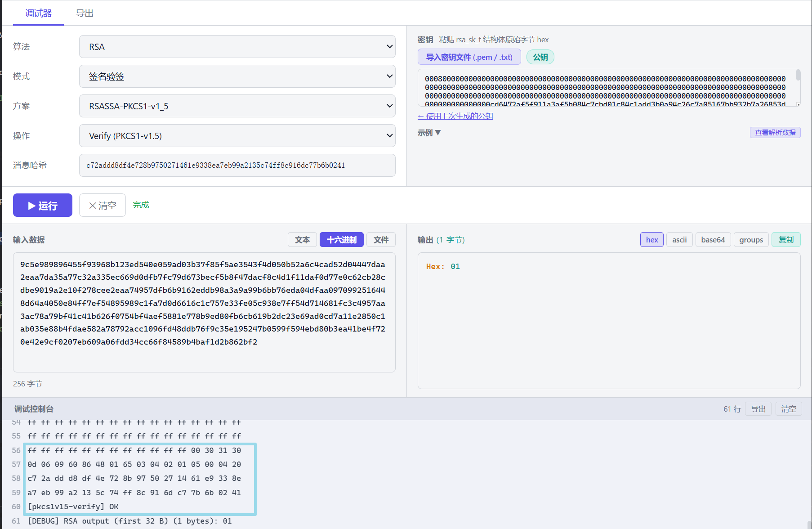Screen dimensions: 812x529
Task: Click into the 输入数据 hex text area
Action: point(204,312)
